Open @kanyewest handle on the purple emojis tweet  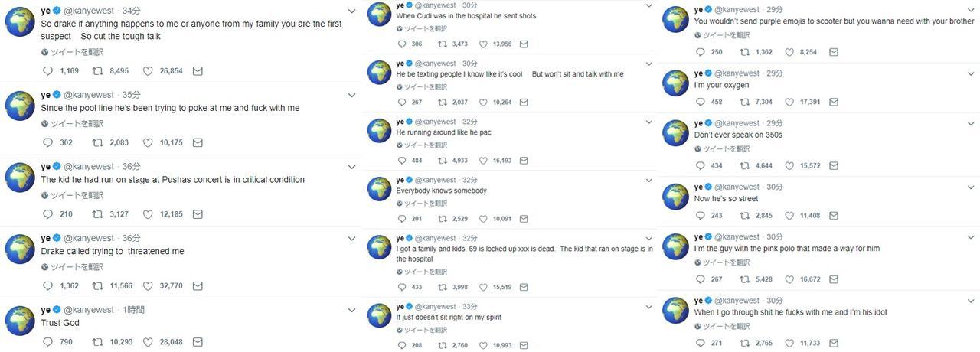pos(737,9)
